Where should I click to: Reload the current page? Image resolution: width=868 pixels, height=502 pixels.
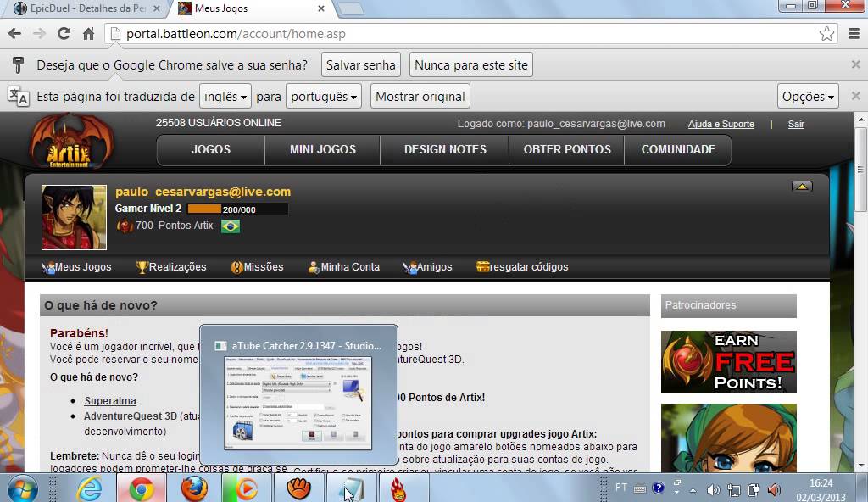[64, 34]
